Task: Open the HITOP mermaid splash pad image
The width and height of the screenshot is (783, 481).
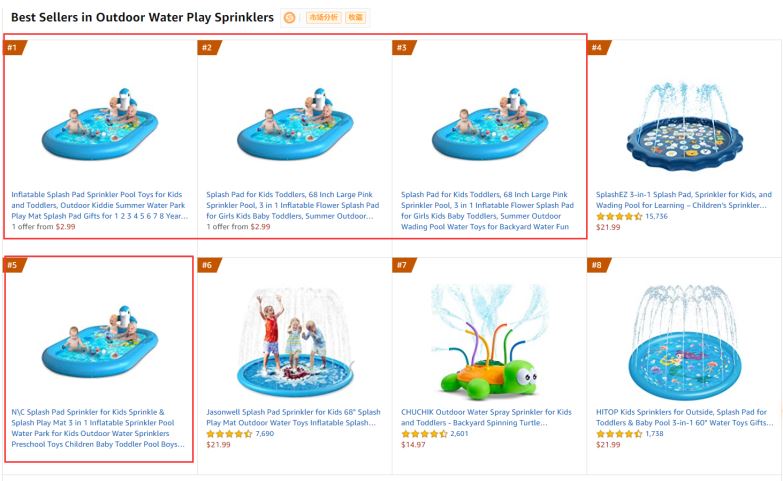Action: coord(685,343)
